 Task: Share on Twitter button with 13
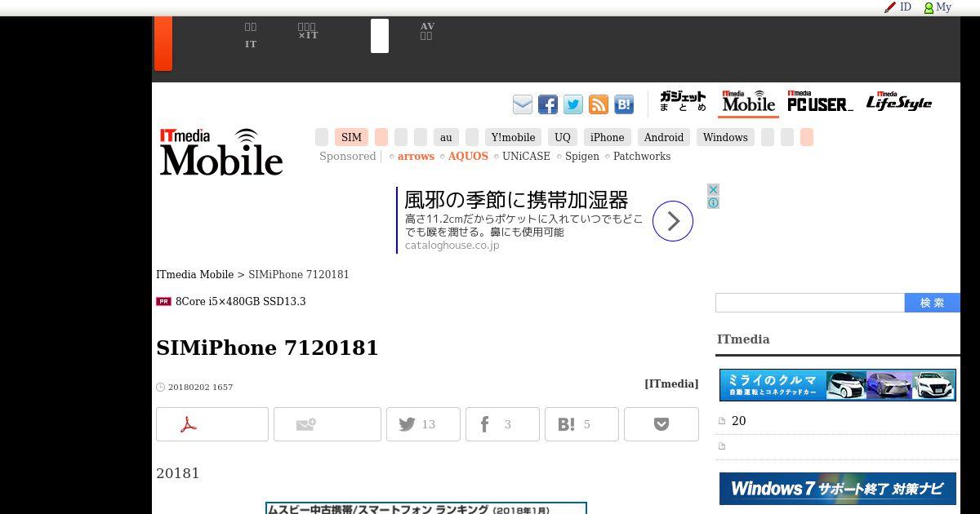point(423,424)
